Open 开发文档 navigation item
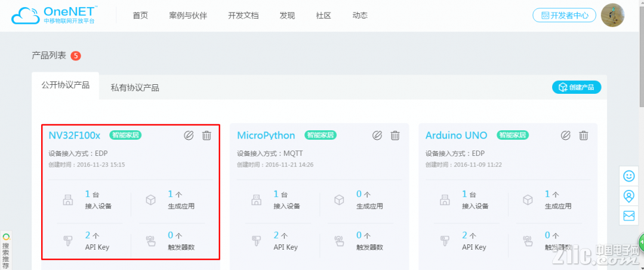The height and width of the screenshot is (270, 644). tap(244, 16)
